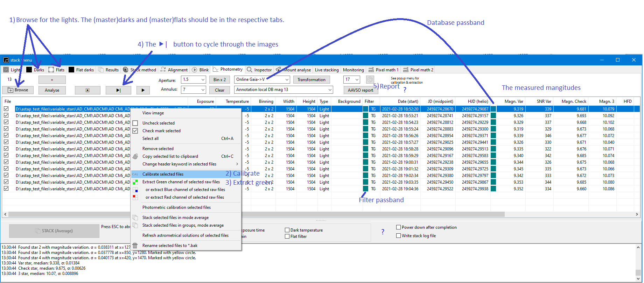The width and height of the screenshot is (644, 283).
Task: Toggle the checkbox on the second file row
Action: pos(6,115)
